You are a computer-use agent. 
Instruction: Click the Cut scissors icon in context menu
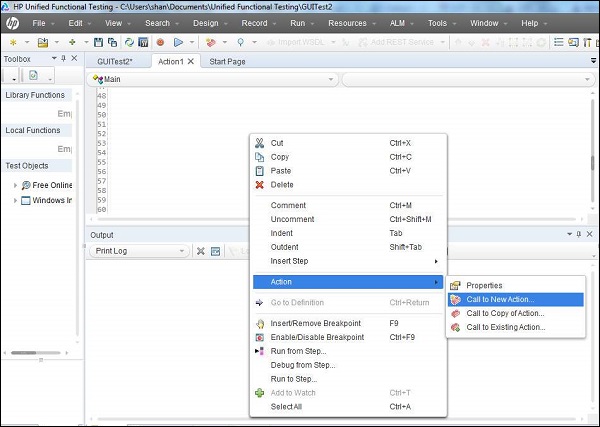point(260,143)
